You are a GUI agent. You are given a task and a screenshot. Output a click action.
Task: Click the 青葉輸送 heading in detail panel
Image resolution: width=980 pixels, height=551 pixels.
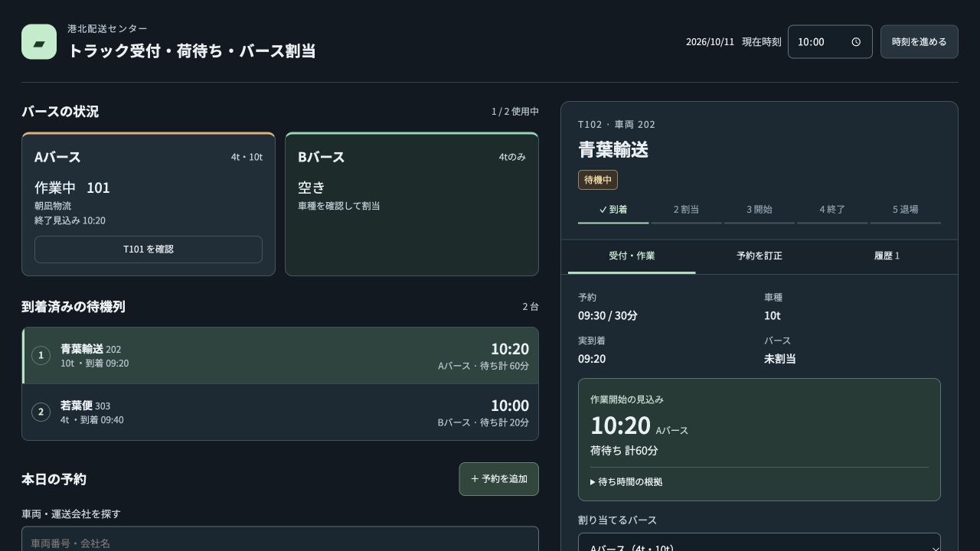(x=613, y=150)
